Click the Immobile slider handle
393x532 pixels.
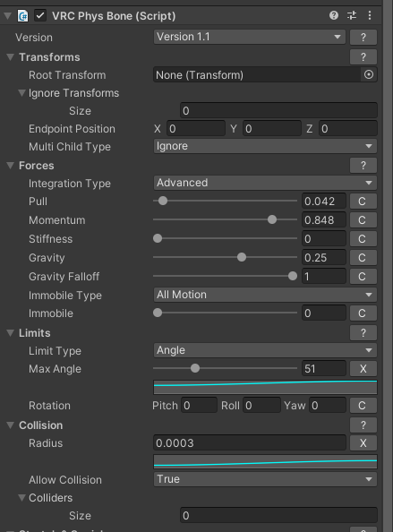pos(158,313)
